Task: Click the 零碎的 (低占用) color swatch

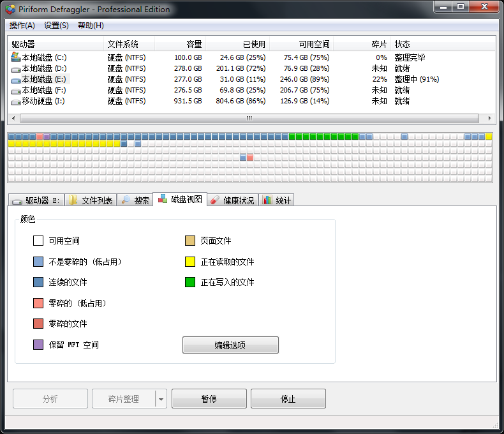Action: (x=38, y=303)
